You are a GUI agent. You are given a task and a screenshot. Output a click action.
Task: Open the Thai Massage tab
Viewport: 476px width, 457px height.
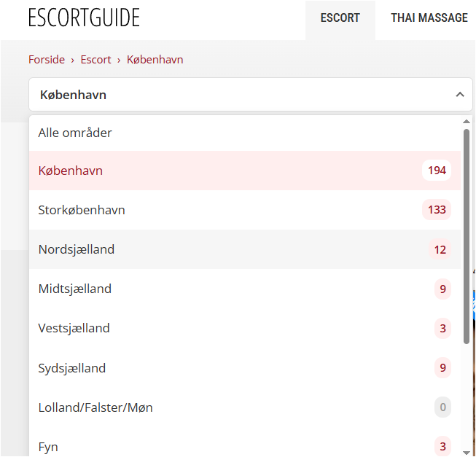click(x=429, y=18)
